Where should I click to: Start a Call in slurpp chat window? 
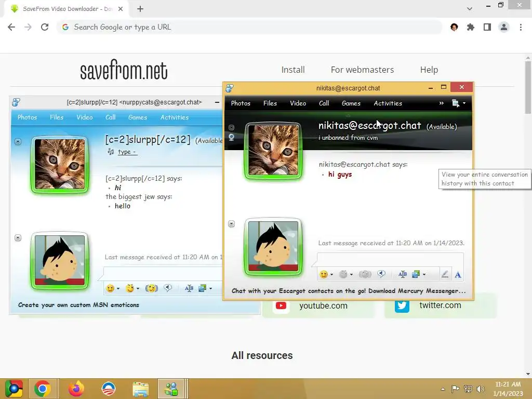pyautogui.click(x=111, y=117)
